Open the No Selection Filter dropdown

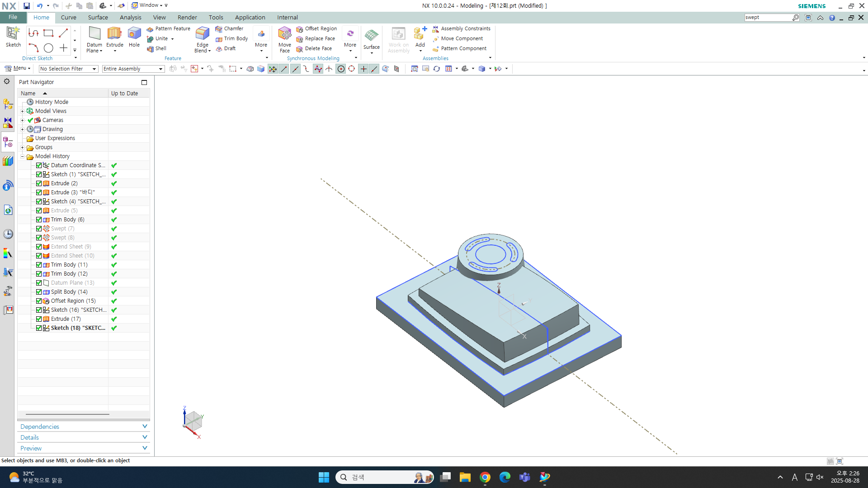pyautogui.click(x=68, y=69)
